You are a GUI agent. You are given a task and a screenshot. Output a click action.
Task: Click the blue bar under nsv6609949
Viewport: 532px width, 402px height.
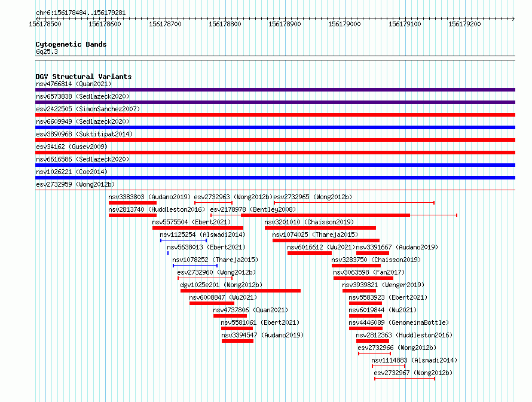point(275,127)
